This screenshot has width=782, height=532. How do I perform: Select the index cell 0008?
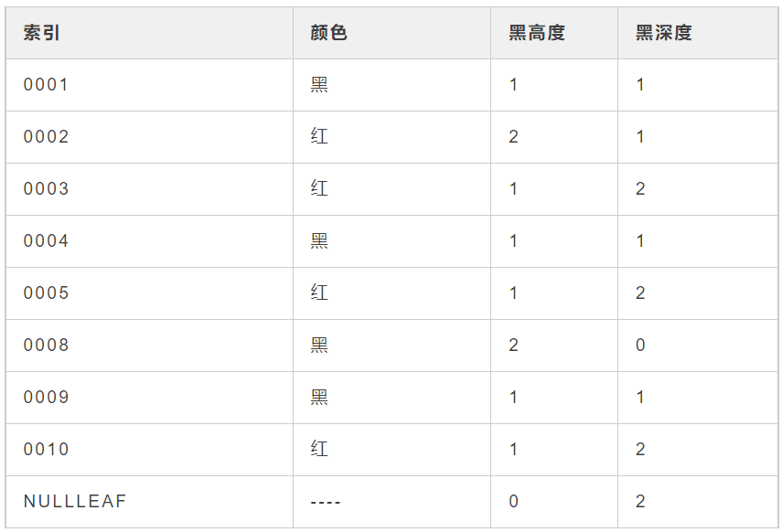47,346
